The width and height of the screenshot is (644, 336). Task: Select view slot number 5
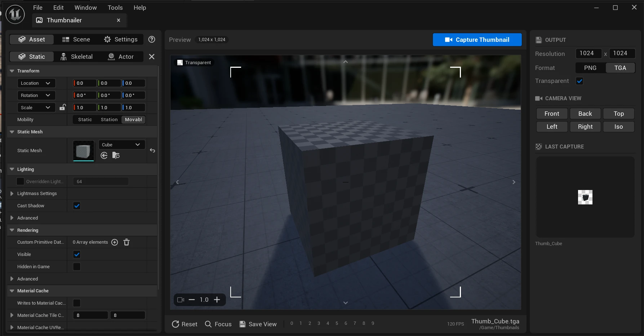[x=337, y=323]
